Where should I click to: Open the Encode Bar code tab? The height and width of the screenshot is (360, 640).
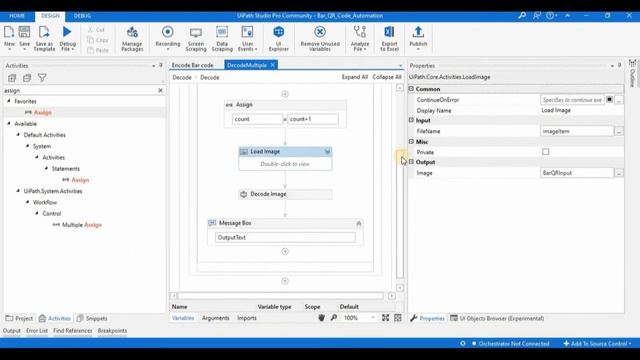[193, 65]
